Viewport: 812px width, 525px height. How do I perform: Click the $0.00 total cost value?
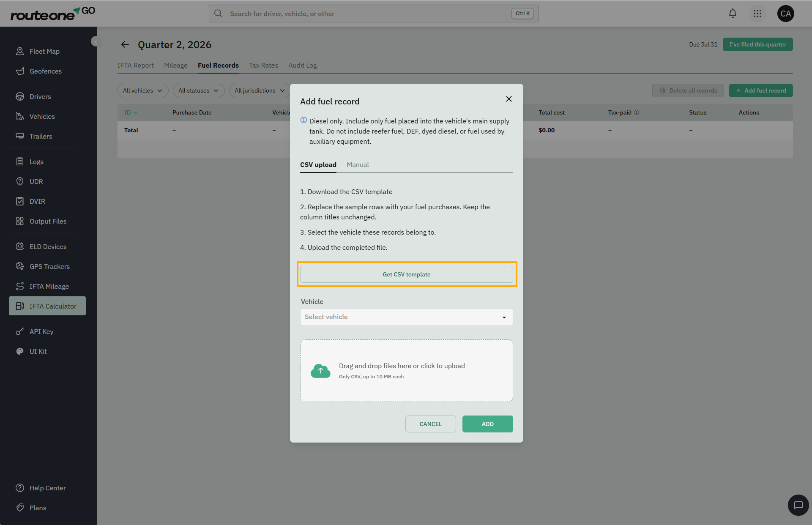[547, 130]
